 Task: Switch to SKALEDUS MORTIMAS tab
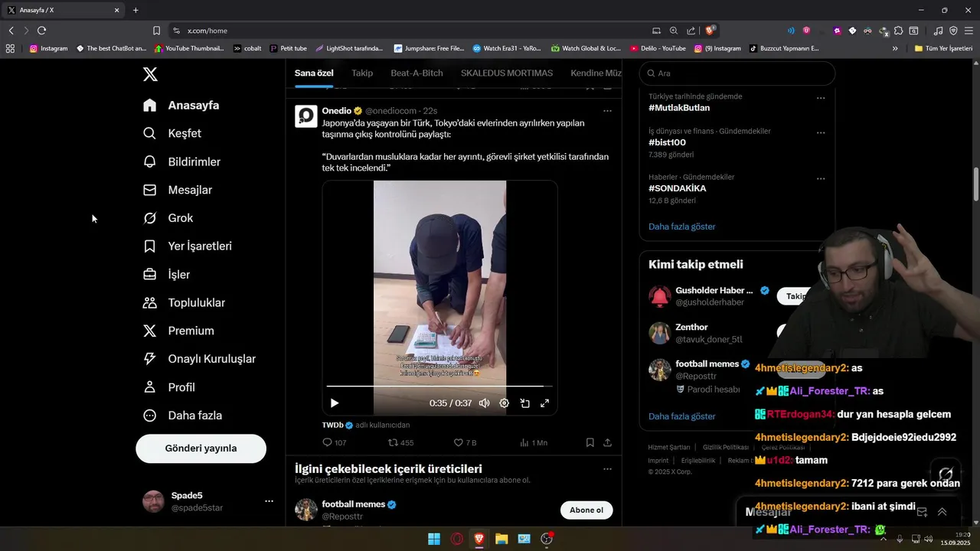pos(507,73)
